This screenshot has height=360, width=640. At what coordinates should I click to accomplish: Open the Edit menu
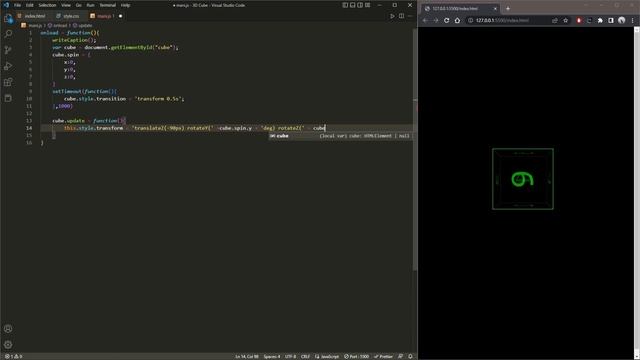(30, 5)
